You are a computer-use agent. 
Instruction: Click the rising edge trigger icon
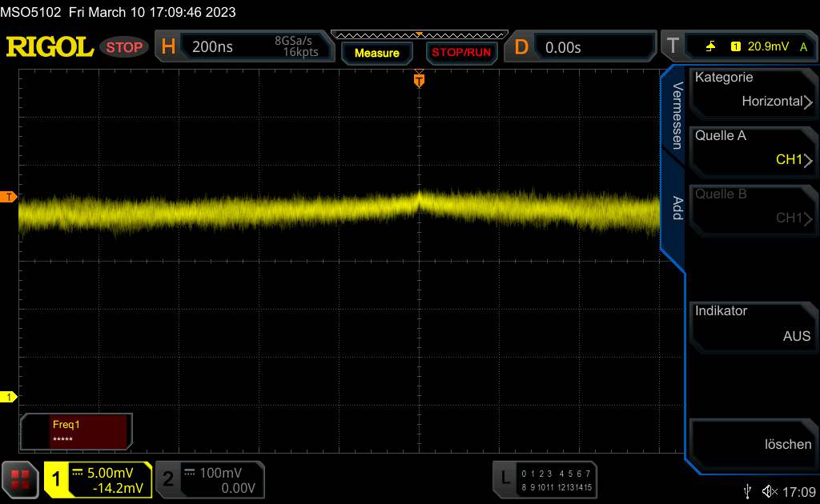[710, 46]
